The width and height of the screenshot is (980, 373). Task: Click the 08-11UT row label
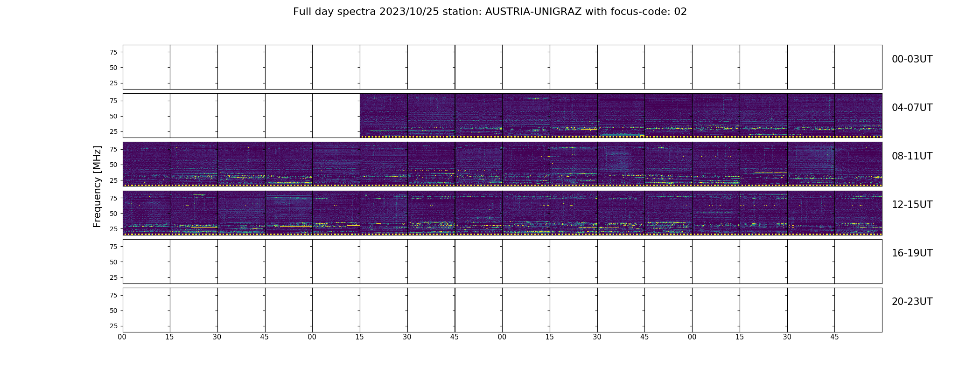coord(912,156)
